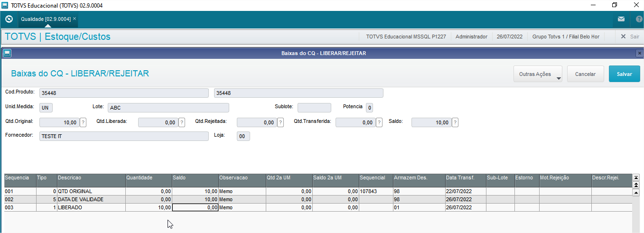This screenshot has width=644, height=233.
Task: Click help icon beside Qtd.Liberada
Action: (x=182, y=122)
